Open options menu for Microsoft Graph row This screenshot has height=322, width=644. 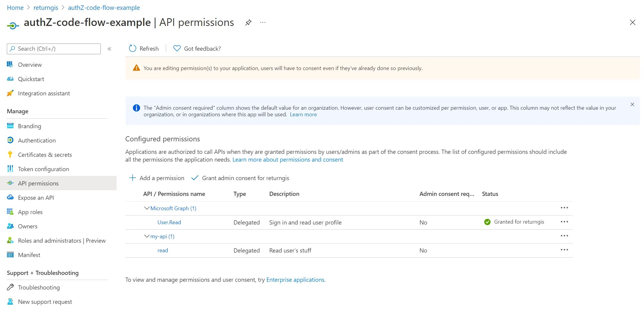564,208
